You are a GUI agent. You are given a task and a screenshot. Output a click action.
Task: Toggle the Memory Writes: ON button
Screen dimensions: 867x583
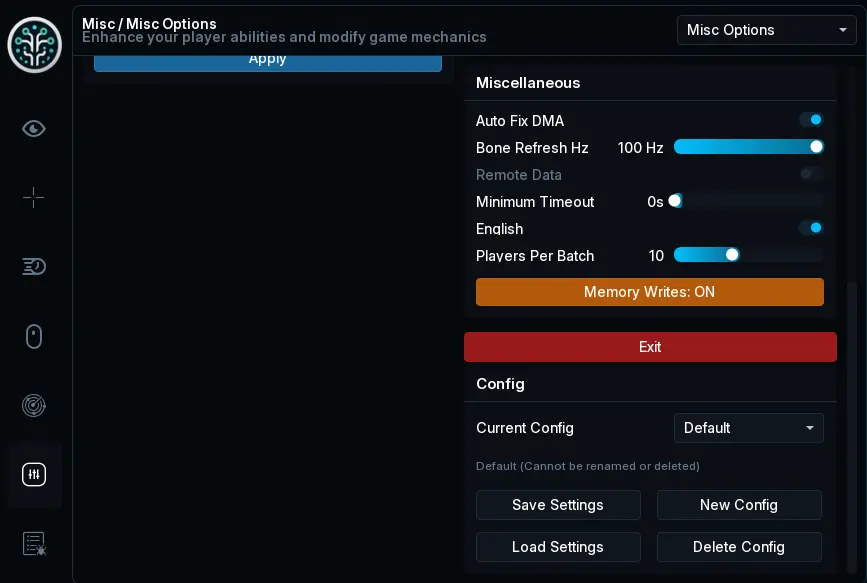[x=650, y=292]
